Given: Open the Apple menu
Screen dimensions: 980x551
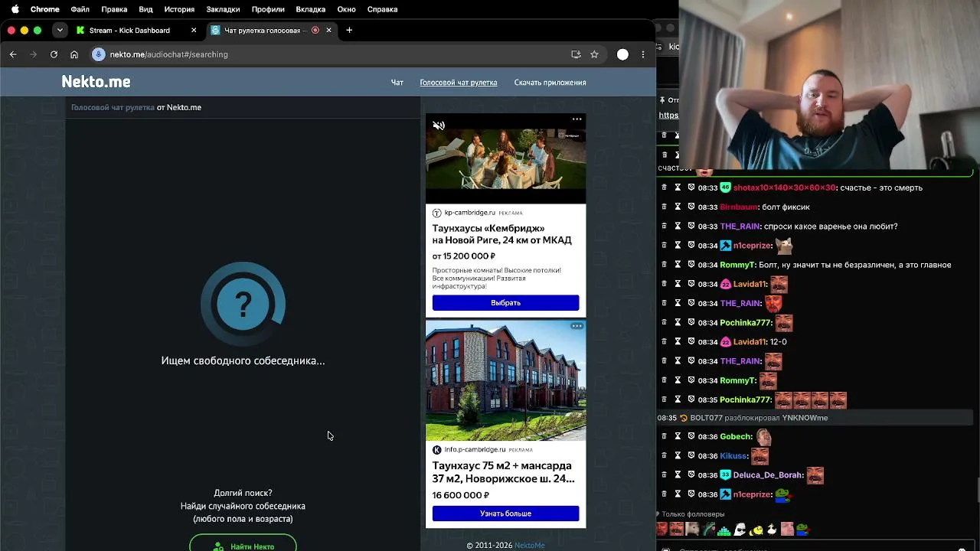Looking at the screenshot, I should tap(15, 9).
